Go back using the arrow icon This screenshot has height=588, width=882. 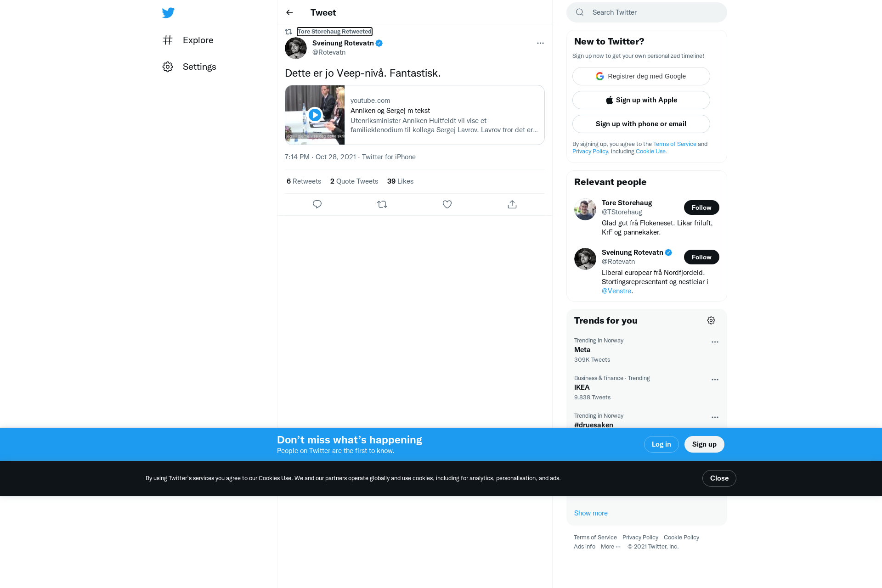[x=289, y=12]
